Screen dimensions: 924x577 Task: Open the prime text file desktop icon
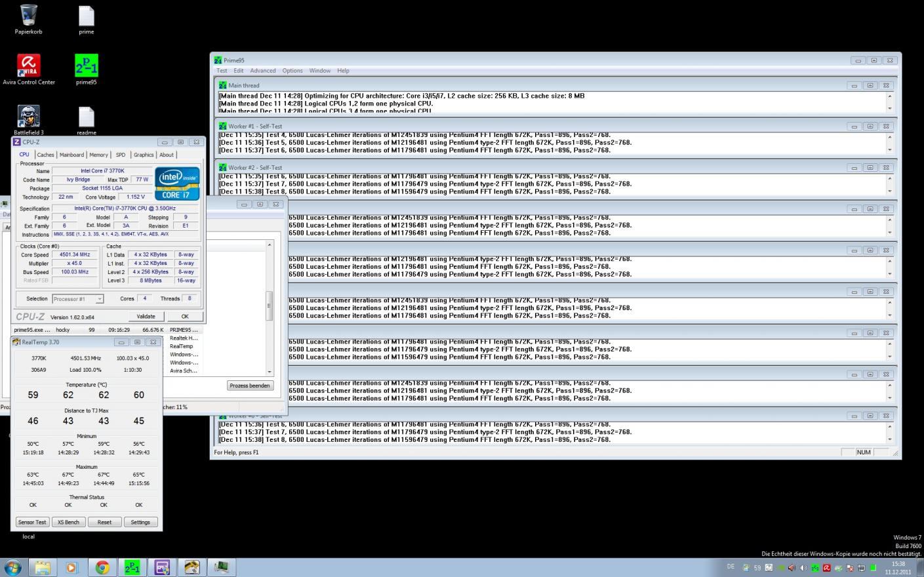coord(87,19)
